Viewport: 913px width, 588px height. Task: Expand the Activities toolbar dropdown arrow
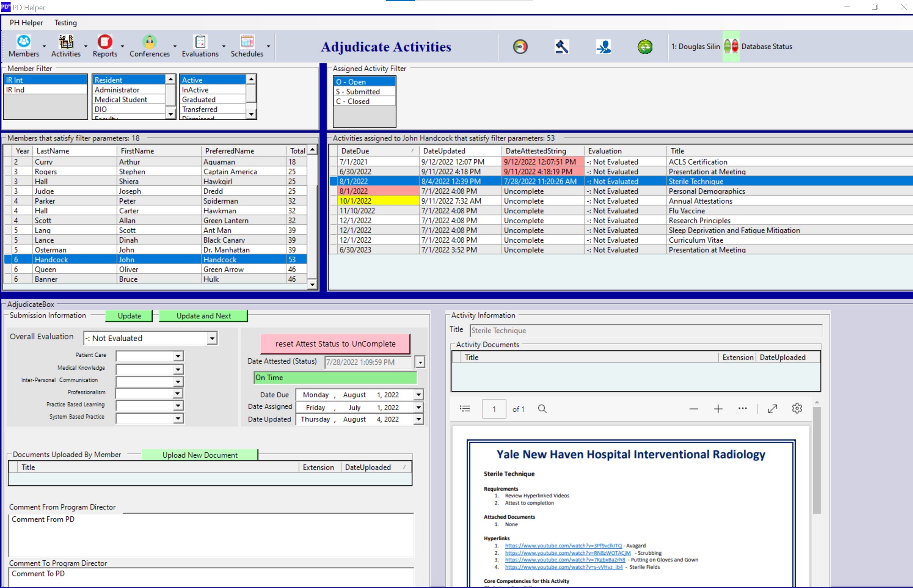[x=86, y=46]
